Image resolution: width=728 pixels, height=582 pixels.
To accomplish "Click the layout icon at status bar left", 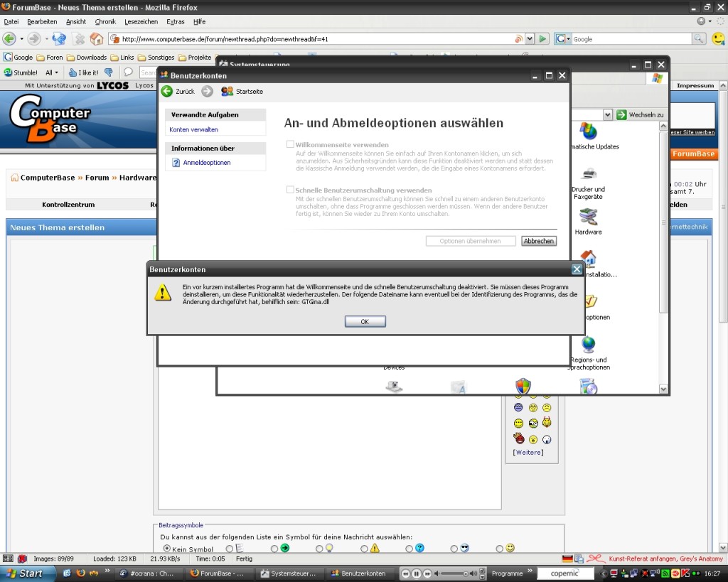I will (8, 559).
